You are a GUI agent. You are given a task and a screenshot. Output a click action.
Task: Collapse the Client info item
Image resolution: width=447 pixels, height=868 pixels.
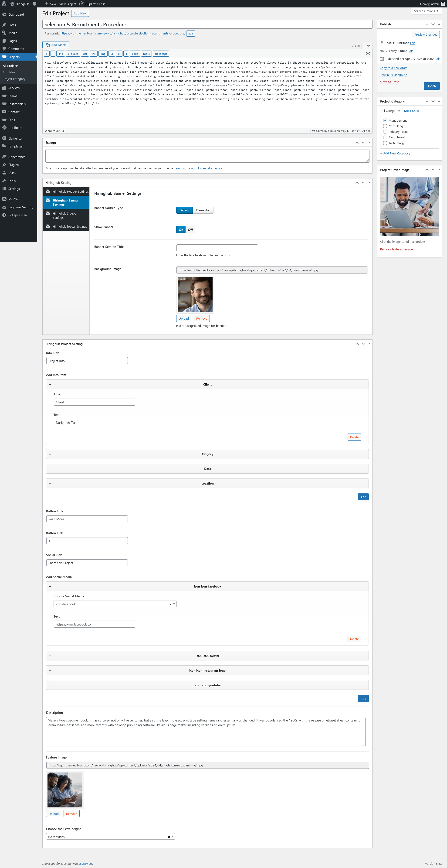click(207, 384)
